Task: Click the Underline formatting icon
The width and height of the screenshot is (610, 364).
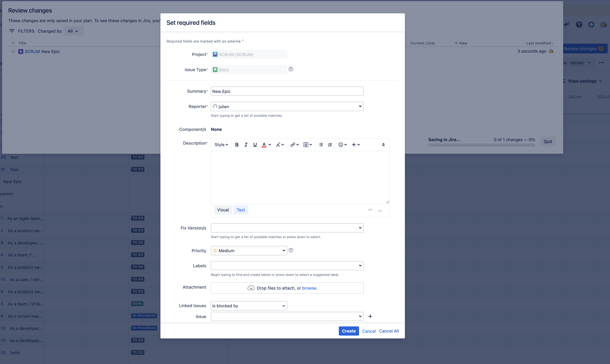Action: (x=255, y=145)
